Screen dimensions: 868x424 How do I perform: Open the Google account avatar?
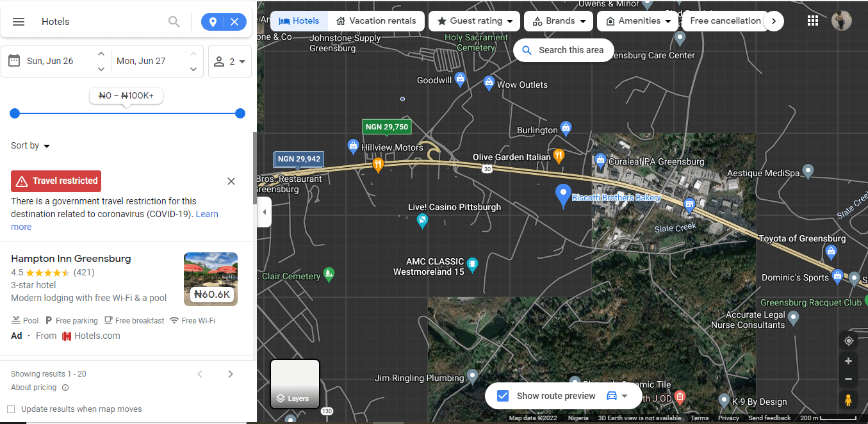pos(842,20)
